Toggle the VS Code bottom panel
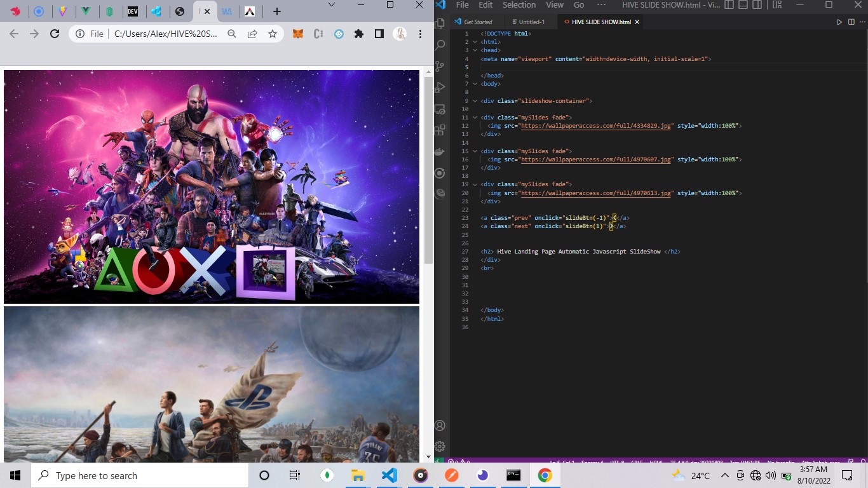The width and height of the screenshot is (868, 488). point(743,5)
